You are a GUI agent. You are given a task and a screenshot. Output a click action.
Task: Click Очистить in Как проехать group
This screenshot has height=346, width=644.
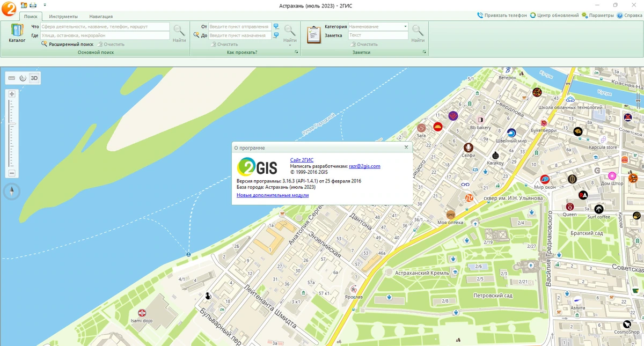click(224, 44)
